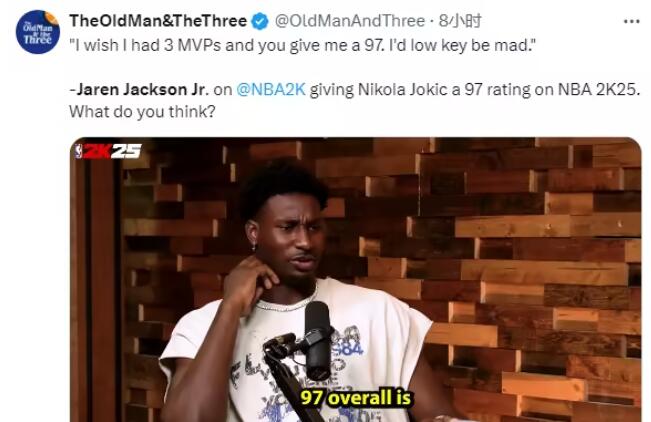
Task: Click the blue verified badge
Action: point(261,21)
